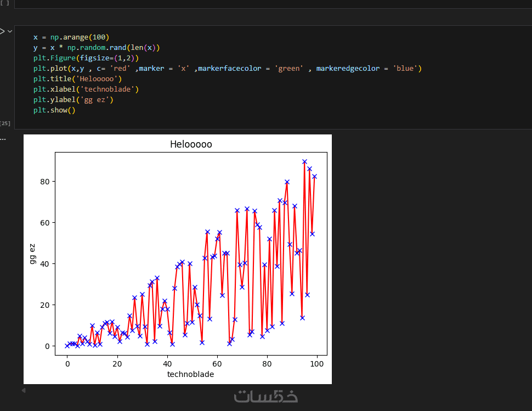Run the matplotlib code cell
This screenshot has height=411, width=532.
tap(2, 31)
